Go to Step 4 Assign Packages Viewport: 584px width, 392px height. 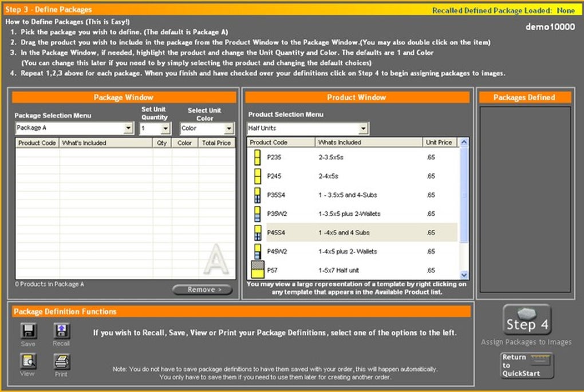[527, 320]
